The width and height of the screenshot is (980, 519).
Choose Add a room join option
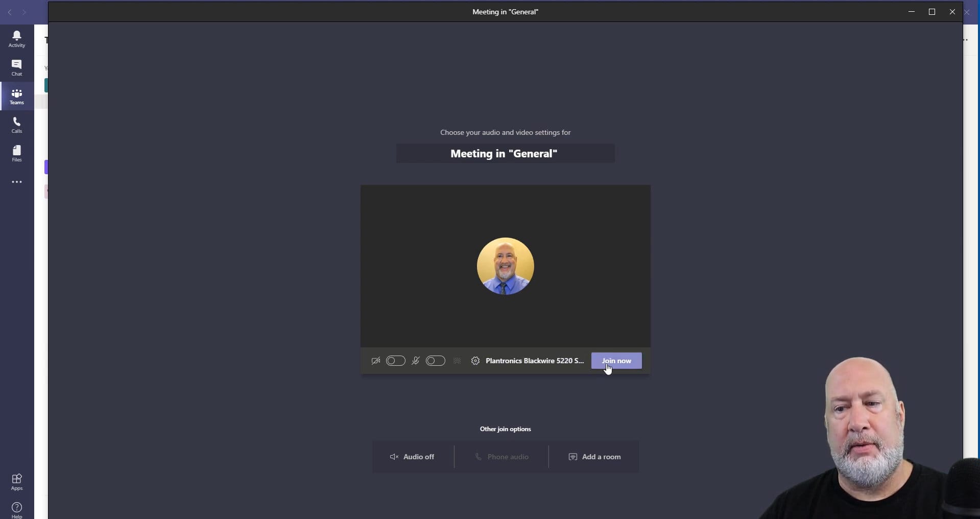point(594,457)
